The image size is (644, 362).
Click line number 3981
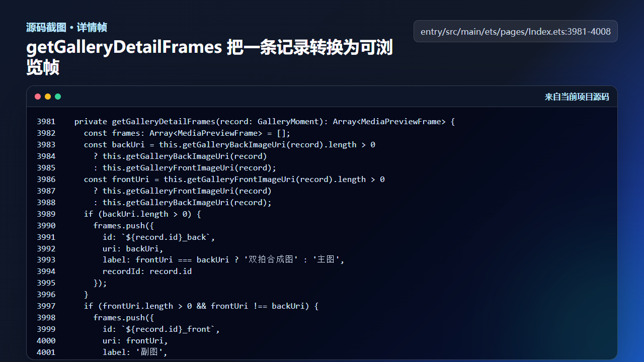click(46, 122)
